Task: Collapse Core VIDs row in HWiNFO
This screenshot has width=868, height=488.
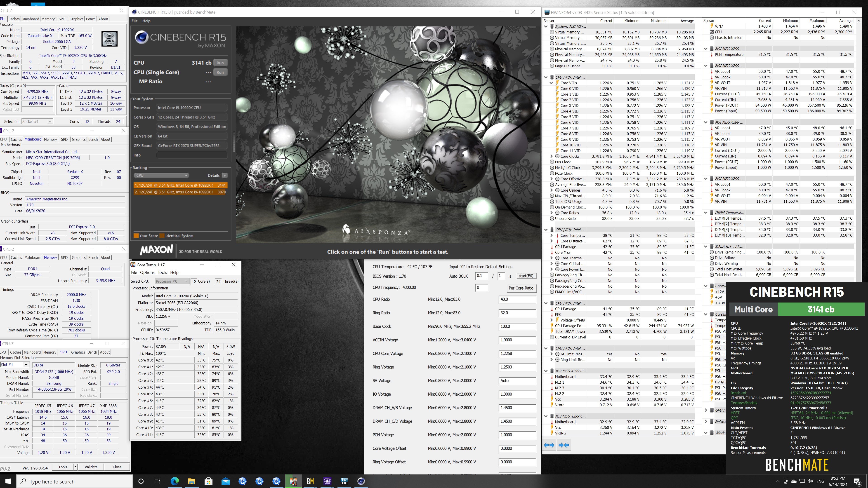Action: [x=551, y=83]
